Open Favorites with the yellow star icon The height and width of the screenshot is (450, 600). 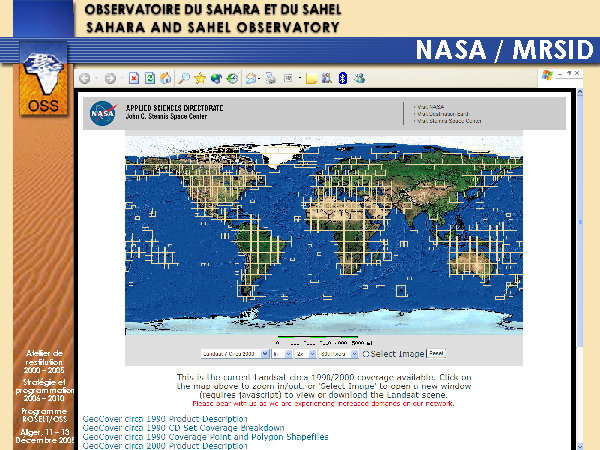click(x=200, y=78)
